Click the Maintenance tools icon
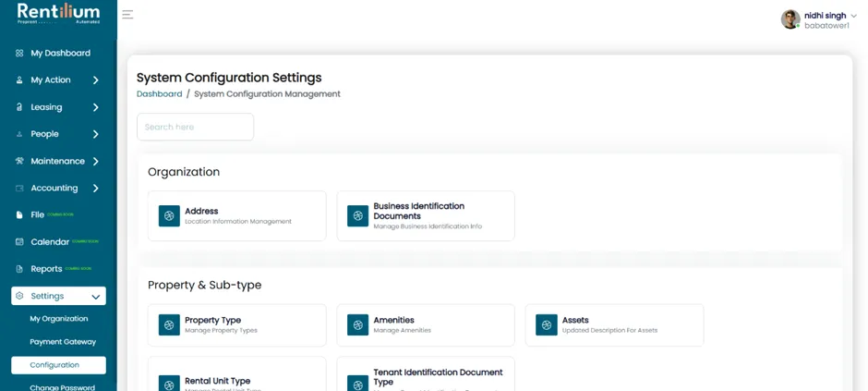The image size is (868, 391). click(19, 161)
